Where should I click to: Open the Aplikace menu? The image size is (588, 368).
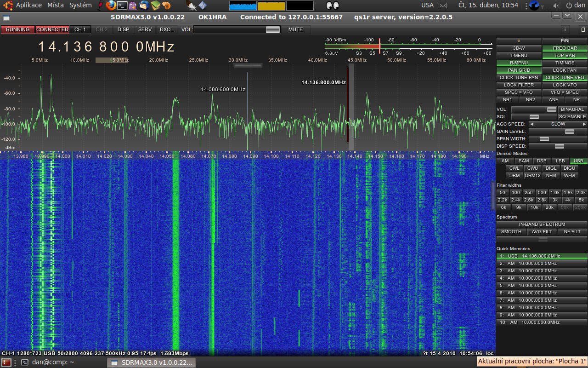(x=28, y=6)
